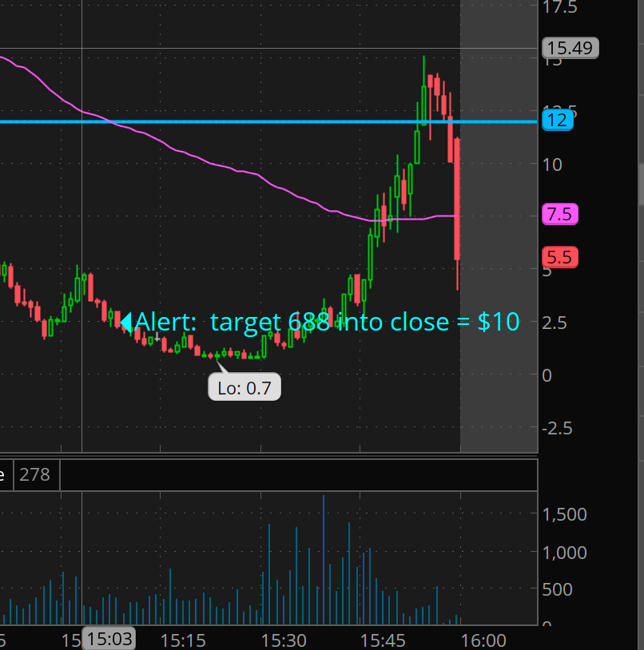Select the 'Alert: target 688 into close = $10' text
Viewport: 644px width, 650px height.
[327, 322]
